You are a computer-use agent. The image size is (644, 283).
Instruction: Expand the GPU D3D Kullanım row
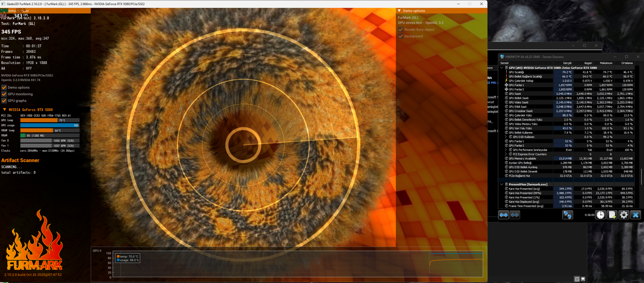506,137
